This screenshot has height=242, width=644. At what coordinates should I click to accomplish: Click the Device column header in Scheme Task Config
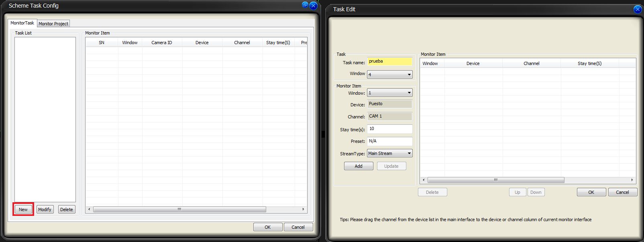tap(202, 43)
